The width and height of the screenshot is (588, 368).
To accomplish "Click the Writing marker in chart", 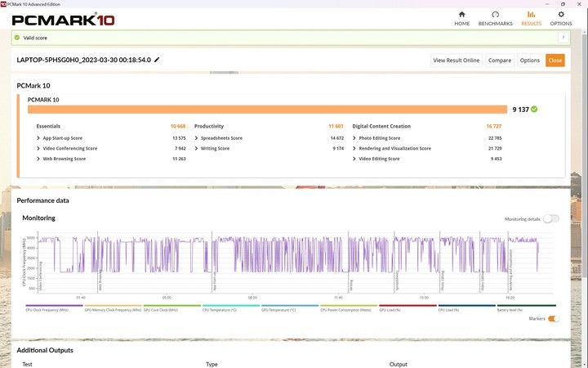I will click(x=351, y=285).
